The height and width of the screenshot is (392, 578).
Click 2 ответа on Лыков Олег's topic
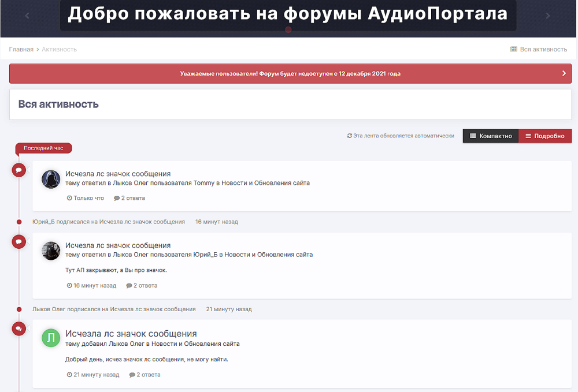click(148, 375)
